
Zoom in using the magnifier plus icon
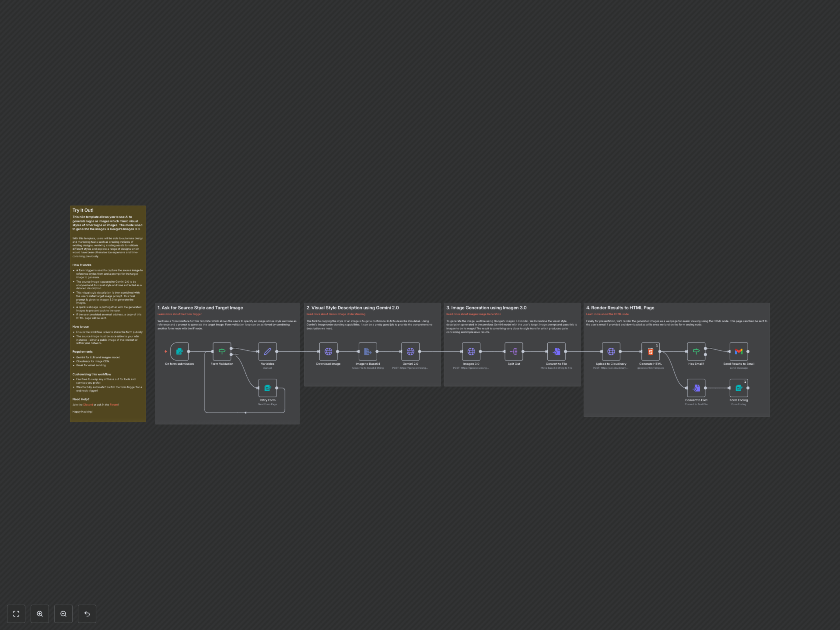[40, 613]
